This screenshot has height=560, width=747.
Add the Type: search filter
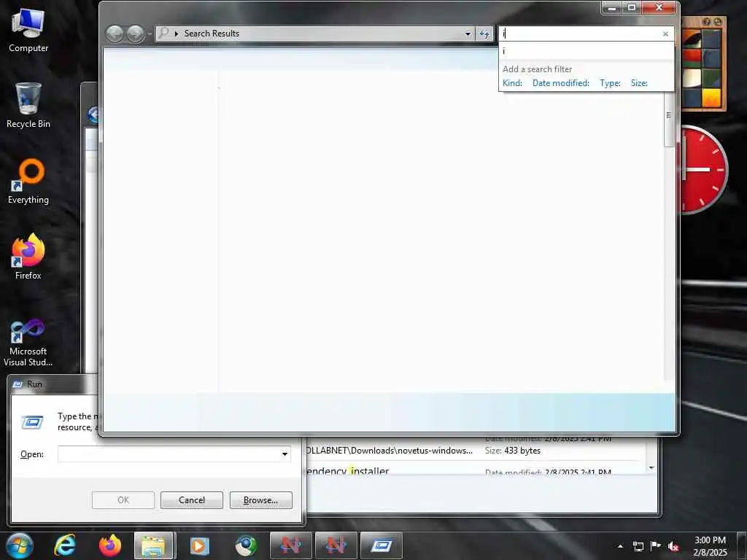pyautogui.click(x=610, y=83)
